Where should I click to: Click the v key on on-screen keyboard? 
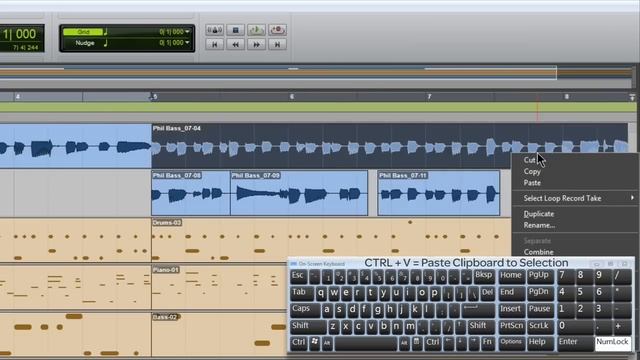click(x=371, y=327)
